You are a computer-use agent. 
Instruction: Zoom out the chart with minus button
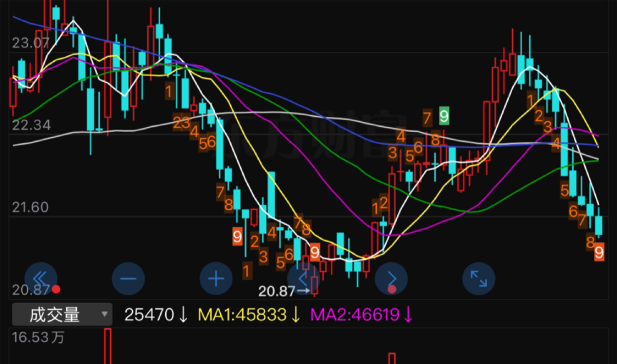pos(128,278)
